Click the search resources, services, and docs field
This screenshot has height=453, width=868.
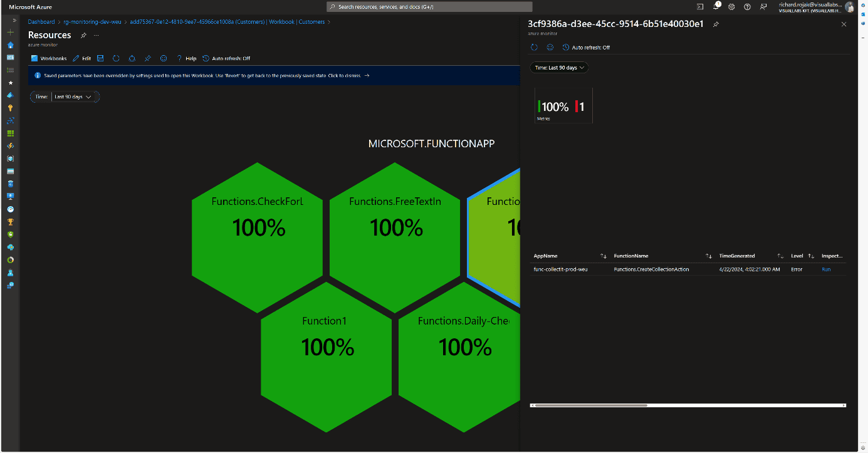pos(429,6)
